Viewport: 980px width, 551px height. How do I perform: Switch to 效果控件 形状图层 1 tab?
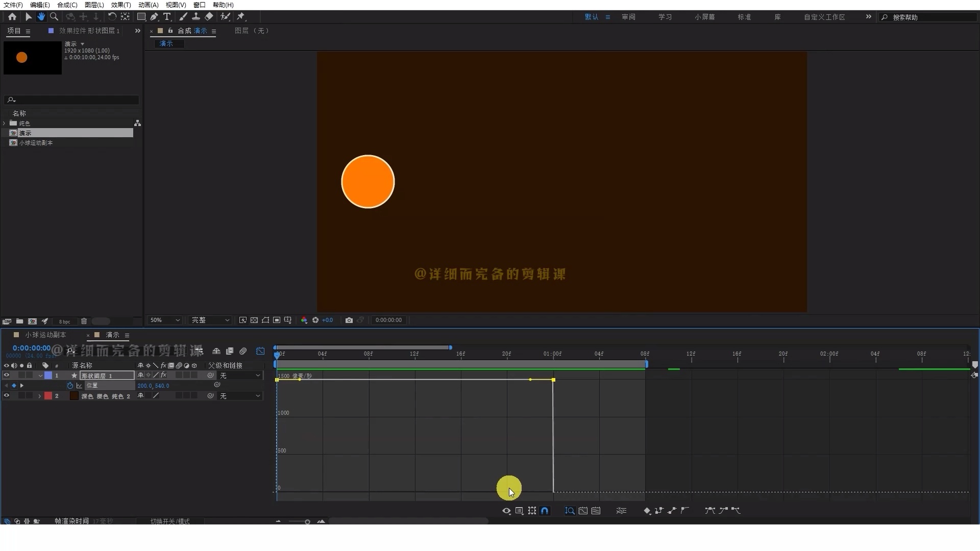pos(89,31)
